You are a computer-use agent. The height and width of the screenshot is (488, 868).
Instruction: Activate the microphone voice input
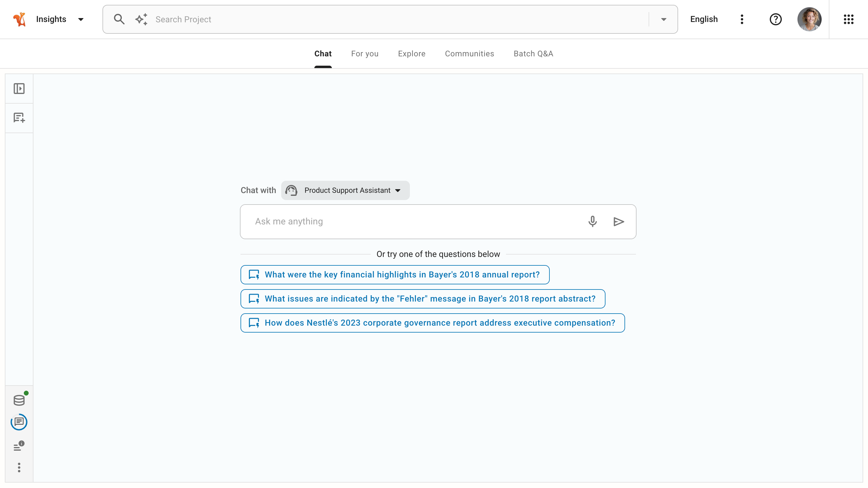tap(592, 222)
